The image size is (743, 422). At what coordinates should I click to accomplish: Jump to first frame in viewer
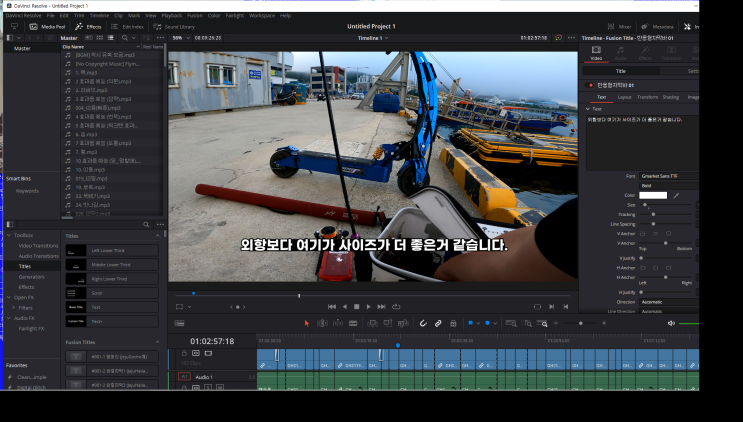332,307
